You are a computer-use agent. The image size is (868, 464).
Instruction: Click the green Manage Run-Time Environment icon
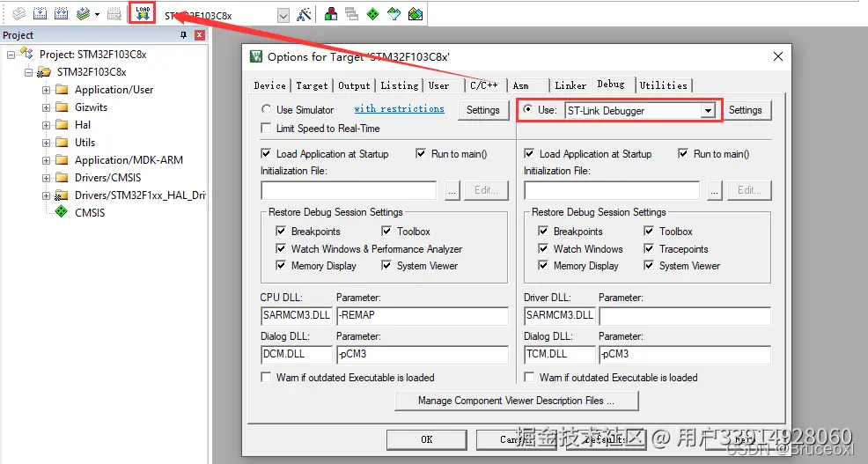[372, 14]
